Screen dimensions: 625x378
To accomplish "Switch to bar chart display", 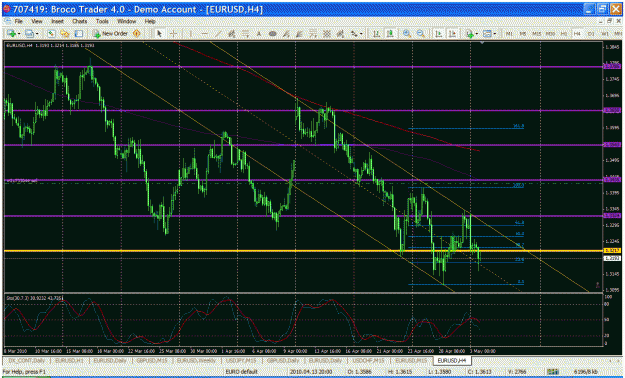I will point(376,34).
